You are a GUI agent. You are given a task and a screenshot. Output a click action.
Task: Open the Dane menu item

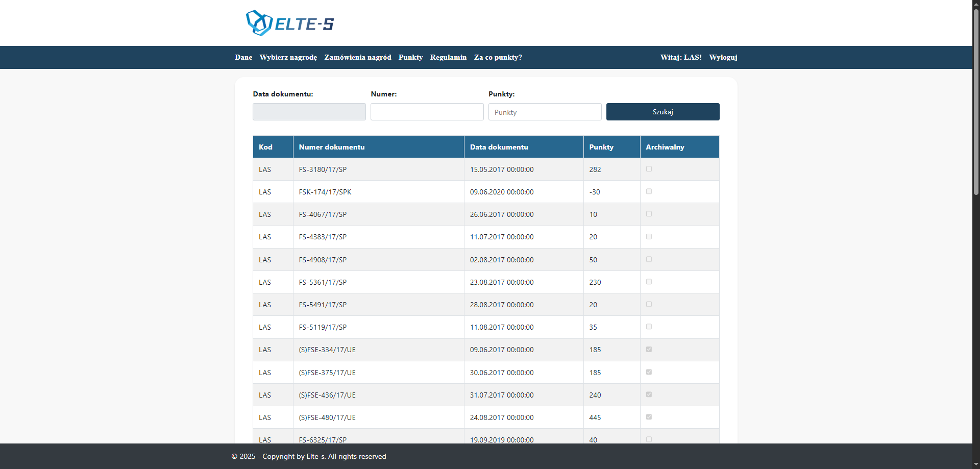[x=243, y=57]
